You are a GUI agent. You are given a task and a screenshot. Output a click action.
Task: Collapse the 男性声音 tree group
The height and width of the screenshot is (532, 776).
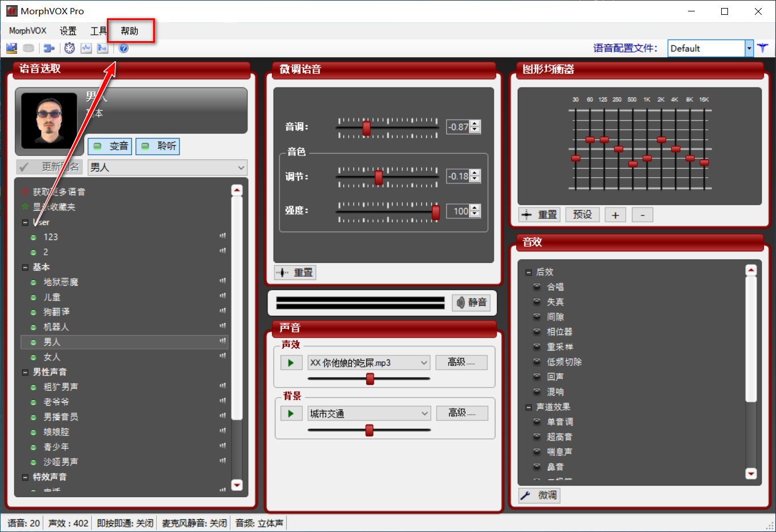(25, 373)
